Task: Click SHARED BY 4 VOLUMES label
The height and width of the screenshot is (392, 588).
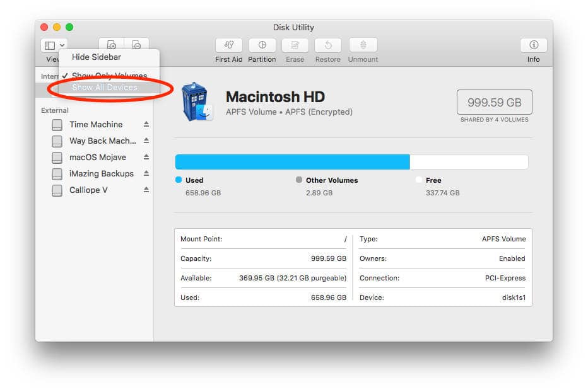Action: click(x=494, y=120)
